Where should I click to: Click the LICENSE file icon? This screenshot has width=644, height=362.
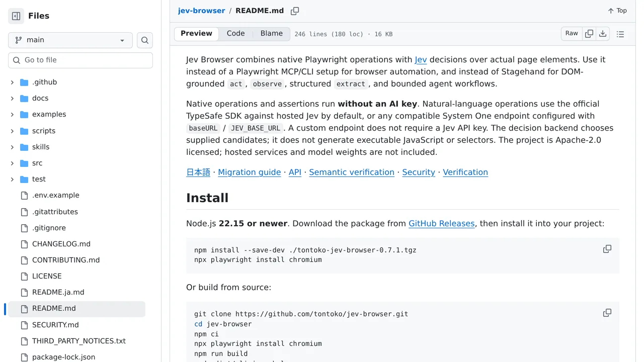tap(24, 277)
